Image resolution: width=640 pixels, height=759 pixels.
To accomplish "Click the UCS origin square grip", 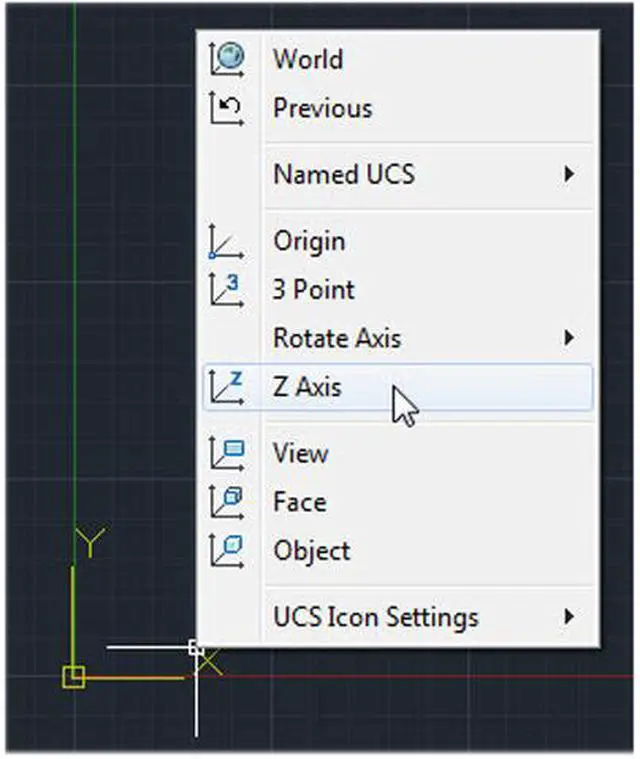I will point(73,678).
